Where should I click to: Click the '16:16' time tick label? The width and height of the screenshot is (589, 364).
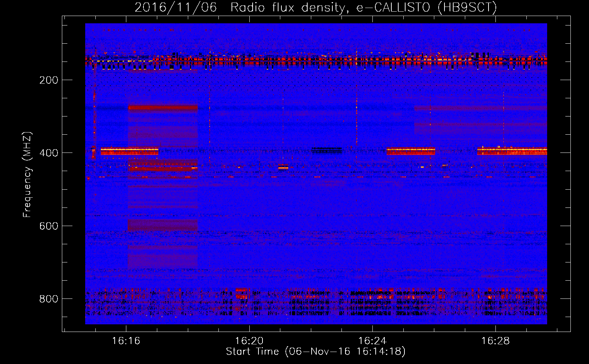click(x=126, y=341)
